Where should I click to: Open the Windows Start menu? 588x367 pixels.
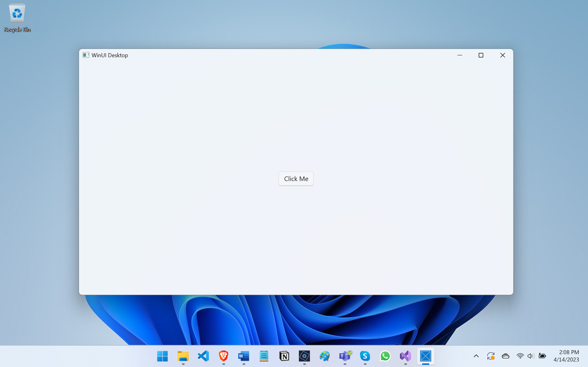coord(162,356)
